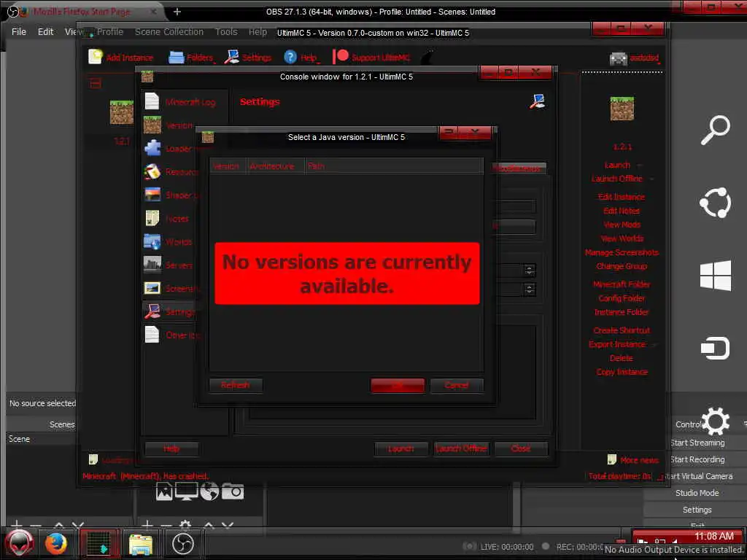The height and width of the screenshot is (560, 747).
Task: Click Export Instance in right panel
Action: point(617,344)
